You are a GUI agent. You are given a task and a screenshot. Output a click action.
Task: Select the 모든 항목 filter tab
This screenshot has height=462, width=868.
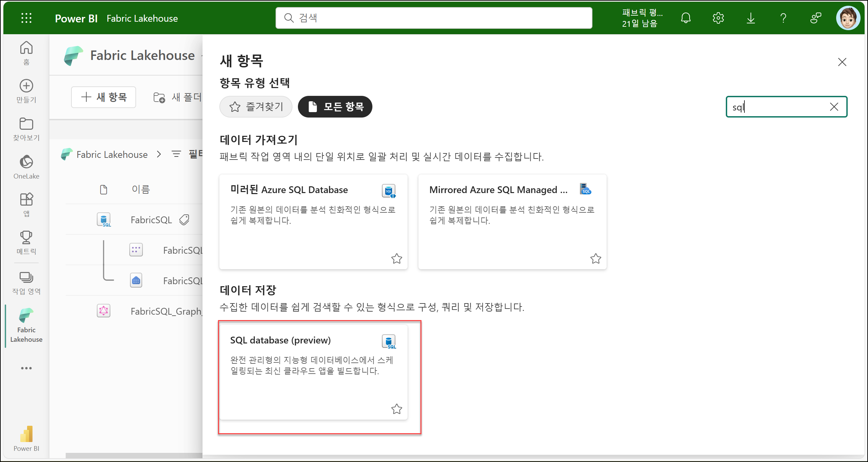(335, 107)
